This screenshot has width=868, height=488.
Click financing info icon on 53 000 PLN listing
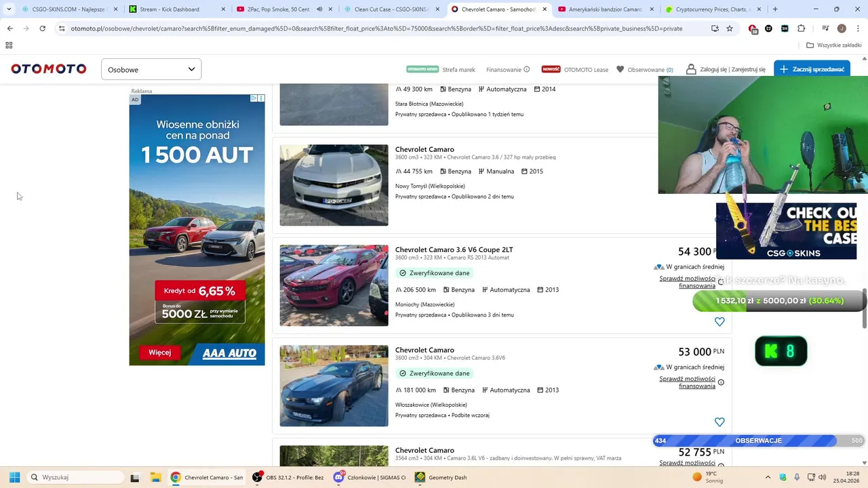721,382
